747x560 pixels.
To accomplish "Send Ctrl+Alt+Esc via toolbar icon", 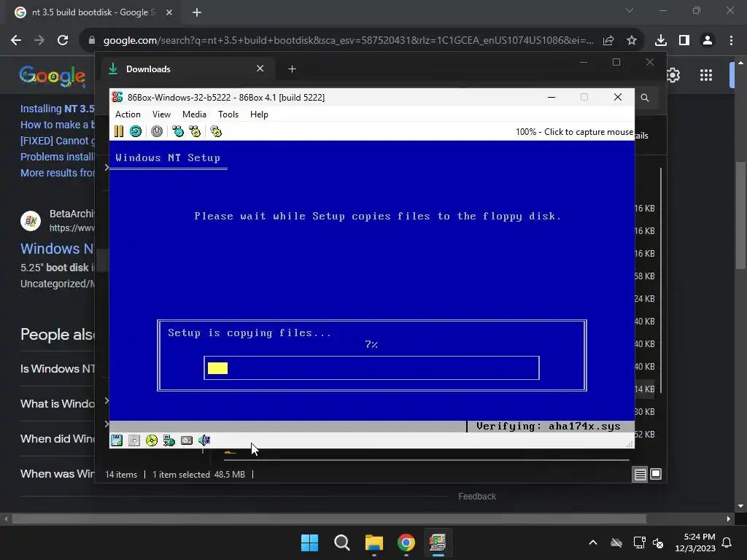I will coord(195,131).
